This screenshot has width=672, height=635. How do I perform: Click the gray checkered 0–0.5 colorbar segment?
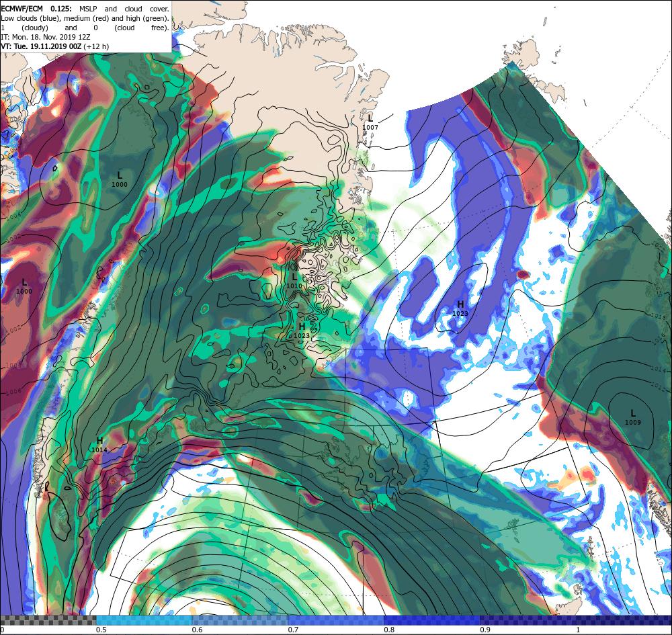click(48, 620)
